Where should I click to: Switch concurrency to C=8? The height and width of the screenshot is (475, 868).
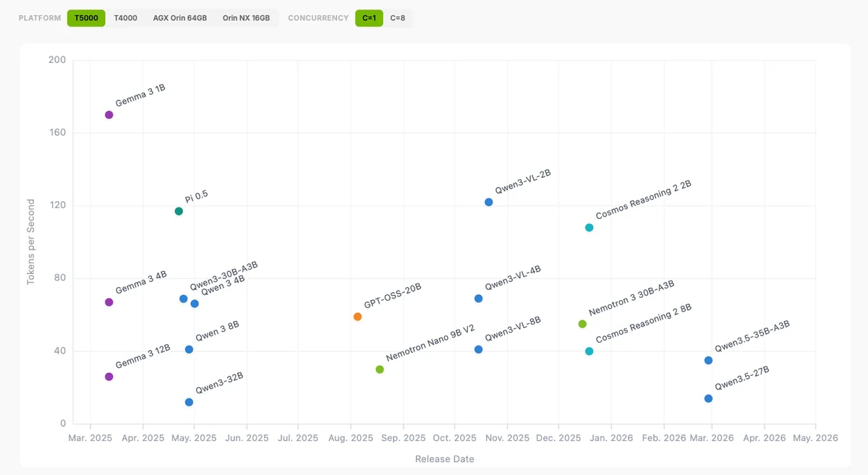398,18
